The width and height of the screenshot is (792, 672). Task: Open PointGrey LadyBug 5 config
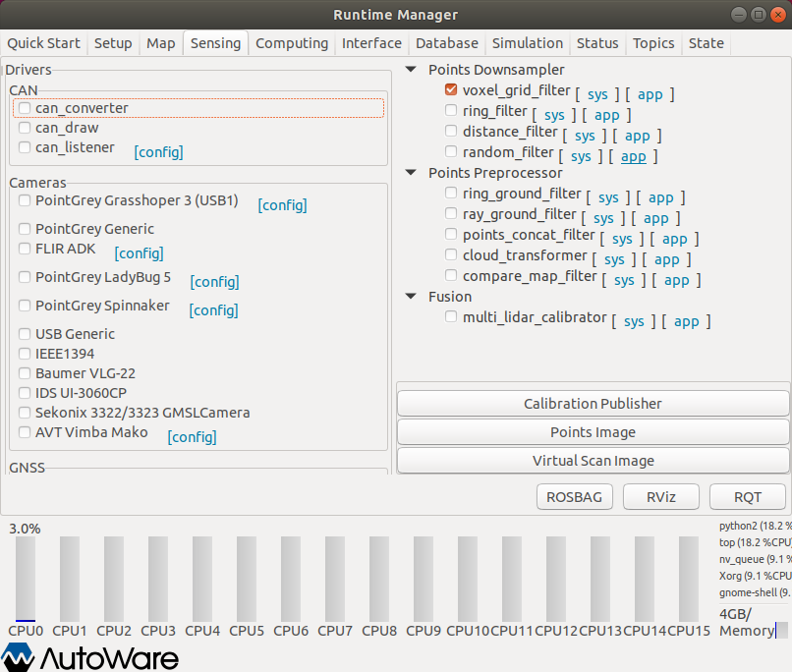(214, 282)
